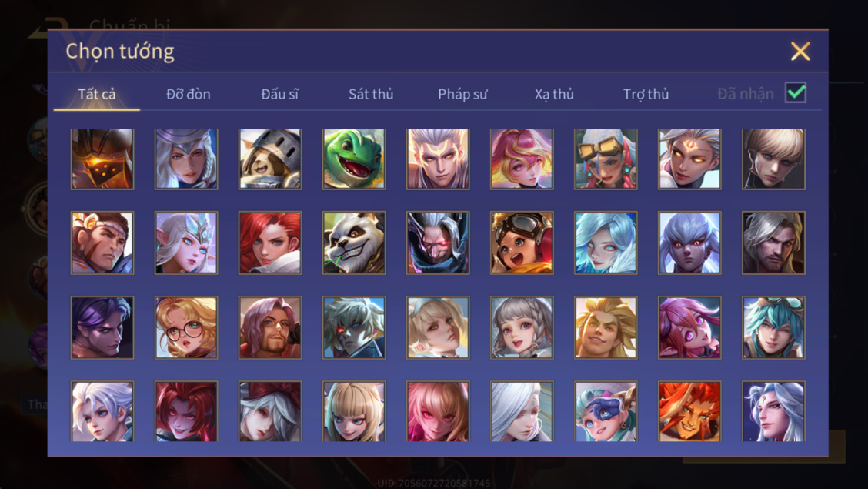Select the armored helmet hero with glowing visor

tap(102, 159)
